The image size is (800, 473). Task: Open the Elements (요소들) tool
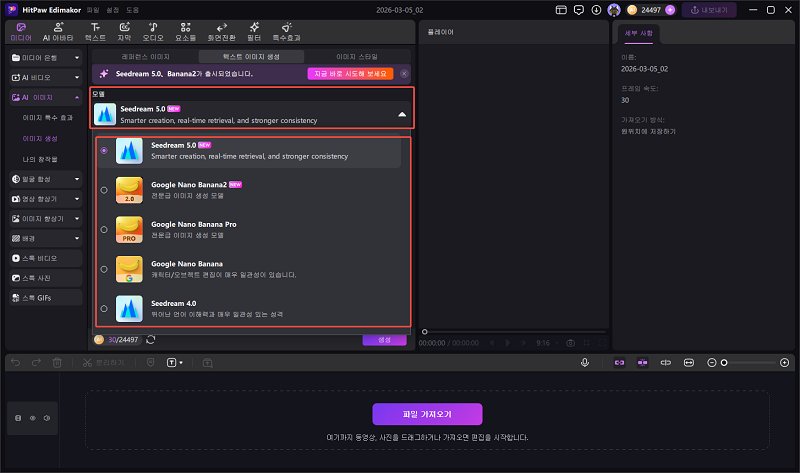point(186,32)
